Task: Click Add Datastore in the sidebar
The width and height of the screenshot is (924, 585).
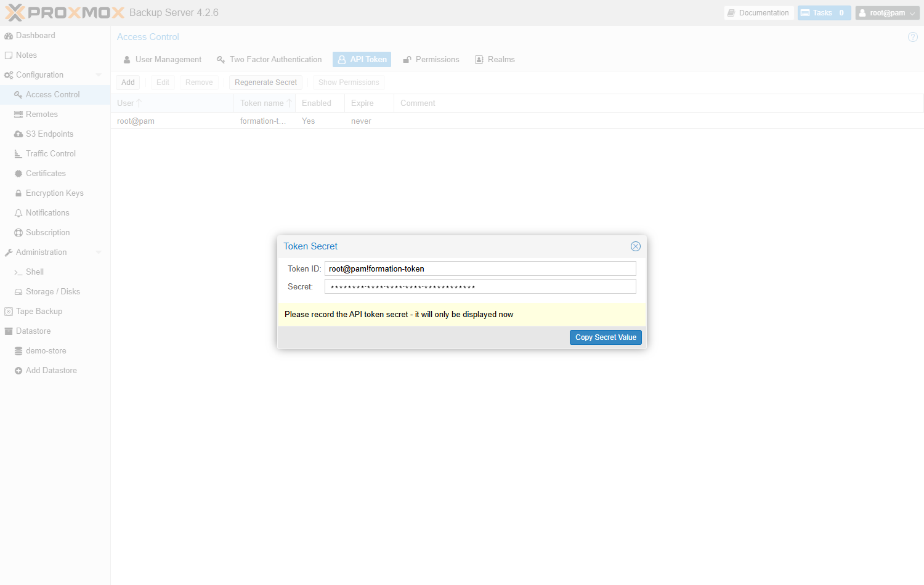Action: tap(55, 371)
